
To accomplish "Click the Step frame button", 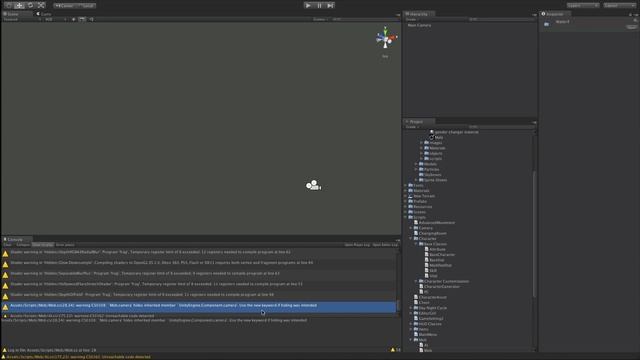I will coord(330,5).
